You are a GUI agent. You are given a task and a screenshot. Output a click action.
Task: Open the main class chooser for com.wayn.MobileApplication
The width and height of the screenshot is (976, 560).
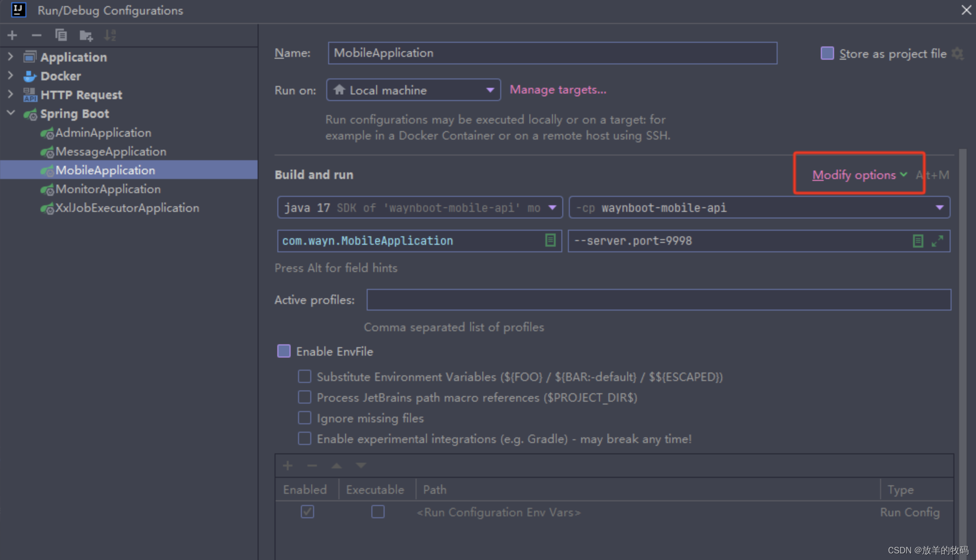coord(550,241)
